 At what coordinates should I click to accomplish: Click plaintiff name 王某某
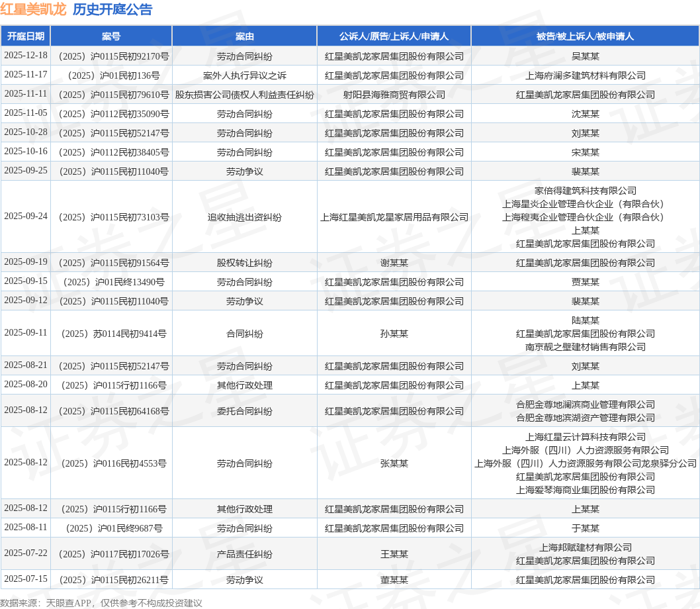[x=394, y=554]
